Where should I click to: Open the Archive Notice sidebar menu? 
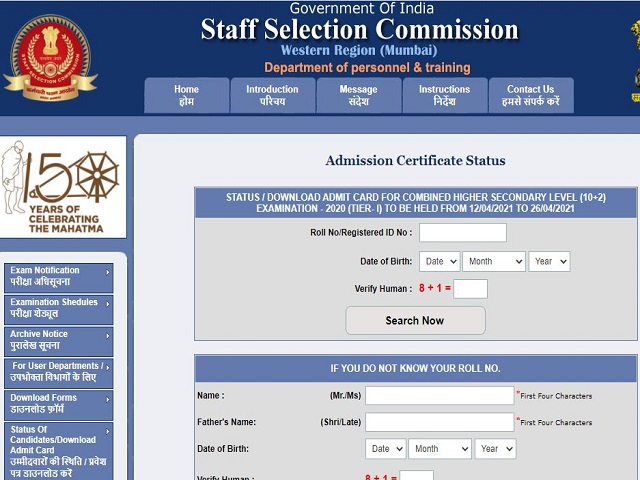59,341
